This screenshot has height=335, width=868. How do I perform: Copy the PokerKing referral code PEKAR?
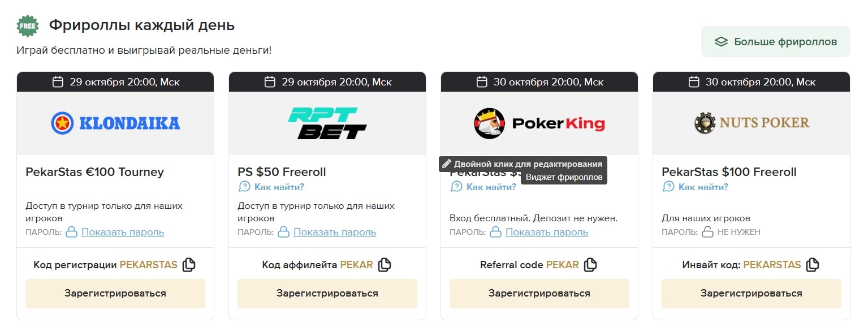coord(590,265)
